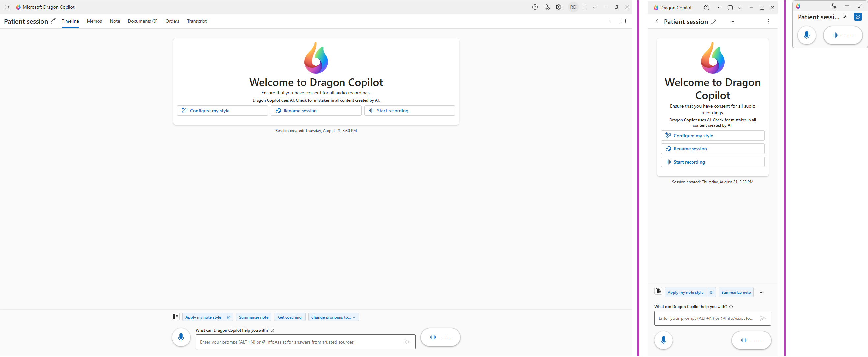This screenshot has width=868, height=357.
Task: Click the pencil icon next to Patient session title
Action: pos(53,21)
